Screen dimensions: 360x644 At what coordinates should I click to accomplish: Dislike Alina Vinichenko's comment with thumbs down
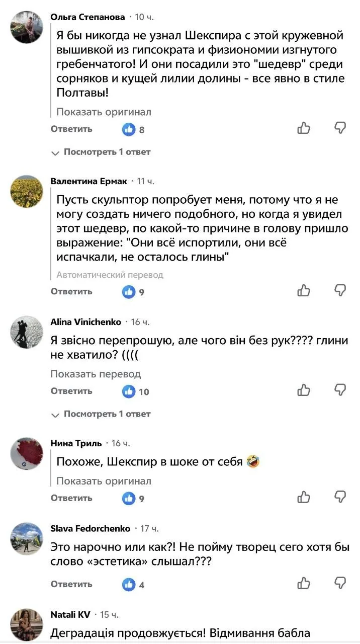point(340,390)
